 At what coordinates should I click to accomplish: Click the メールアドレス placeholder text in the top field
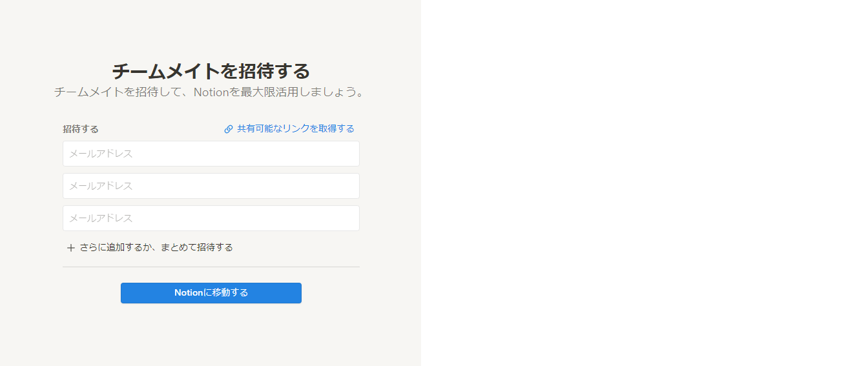[101, 154]
